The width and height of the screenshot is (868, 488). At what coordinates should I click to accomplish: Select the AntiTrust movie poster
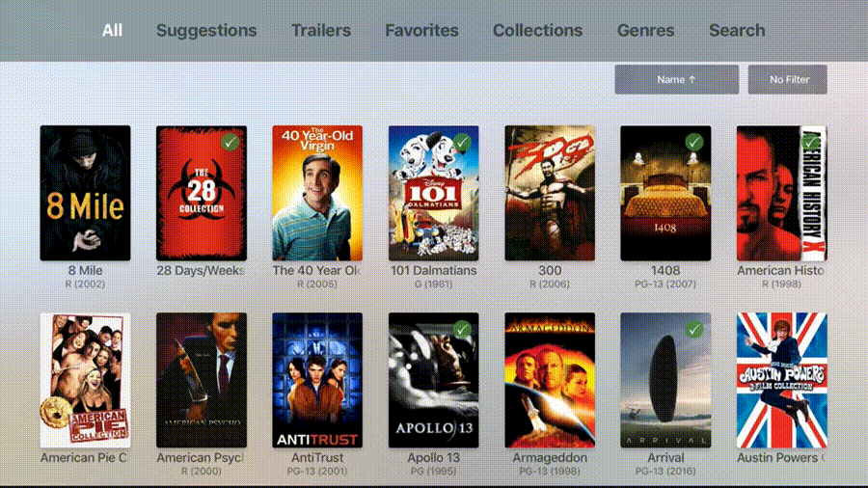tap(317, 380)
